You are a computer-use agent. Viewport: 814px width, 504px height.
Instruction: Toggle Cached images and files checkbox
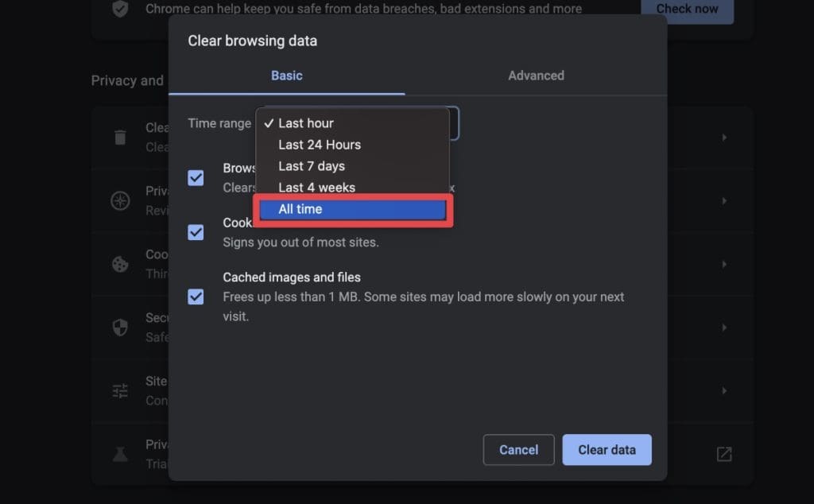pos(196,297)
